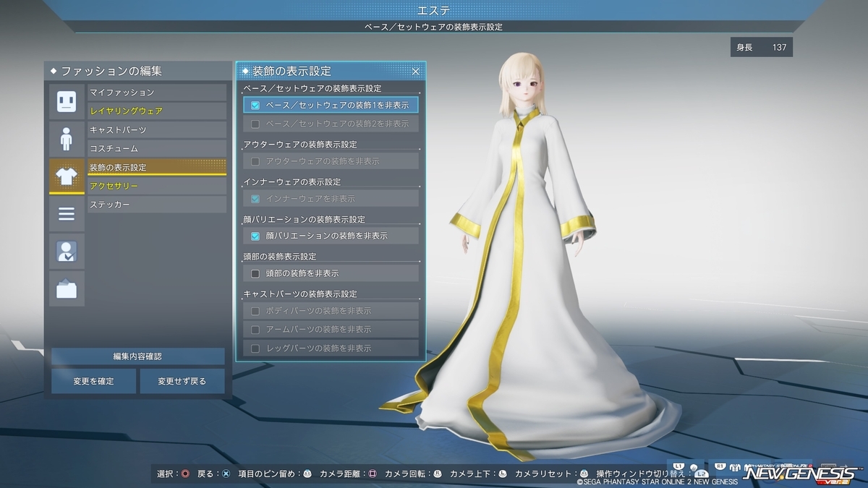Click the カメラリセット button hint icon

point(584,474)
